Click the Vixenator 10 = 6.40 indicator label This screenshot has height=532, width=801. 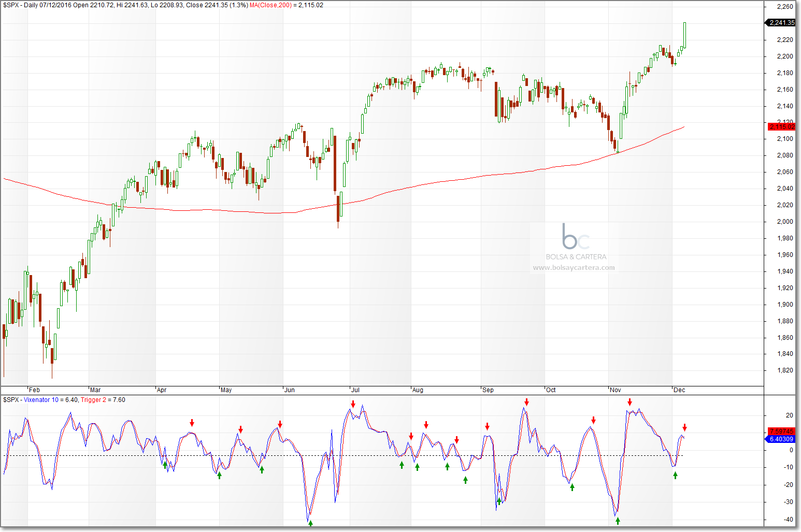(x=51, y=400)
